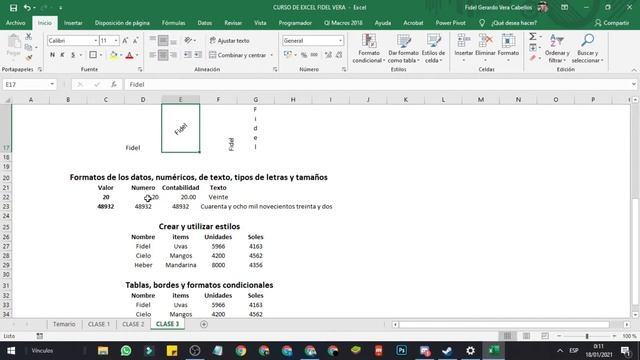Increase the cell indent
This screenshot has height=360, width=640.
[x=198, y=55]
